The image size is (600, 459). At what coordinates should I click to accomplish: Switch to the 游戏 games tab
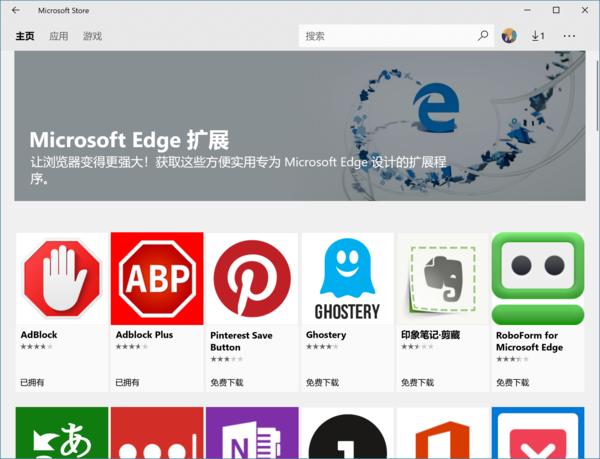click(x=93, y=36)
